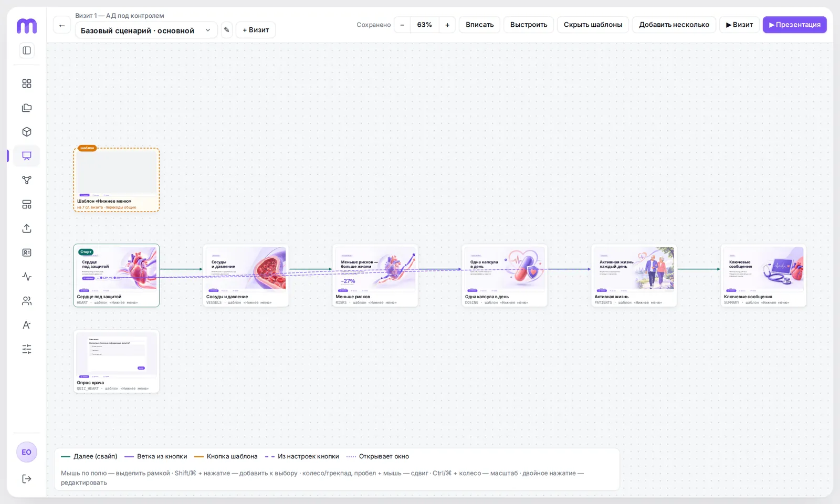Click the 'Кнопка шаблона' legend entry
Image resolution: width=840 pixels, height=504 pixels.
pos(226,457)
